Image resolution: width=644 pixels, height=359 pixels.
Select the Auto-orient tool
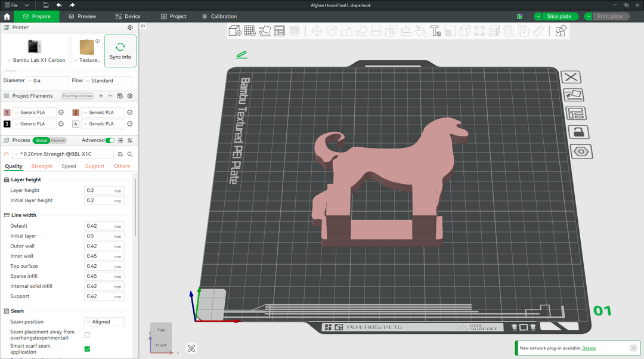[x=265, y=30]
